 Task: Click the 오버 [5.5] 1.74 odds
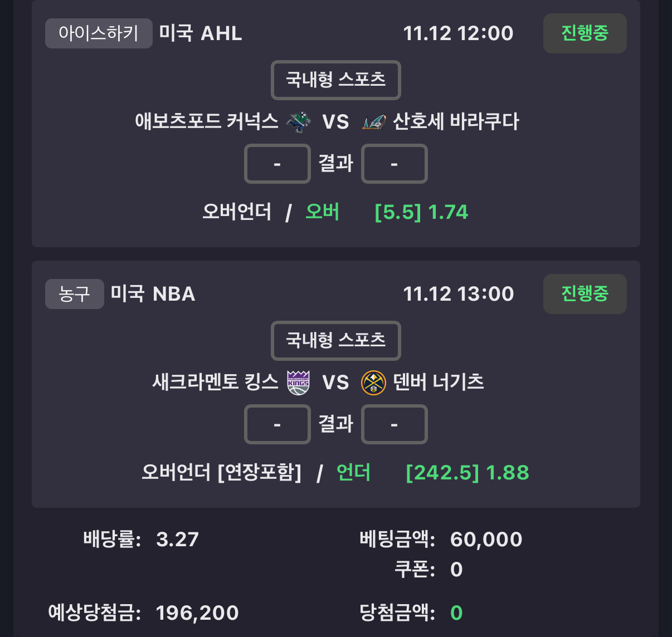(421, 212)
